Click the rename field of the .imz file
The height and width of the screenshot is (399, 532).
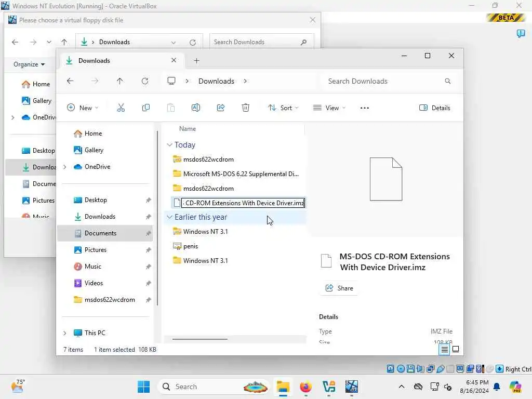(243, 203)
